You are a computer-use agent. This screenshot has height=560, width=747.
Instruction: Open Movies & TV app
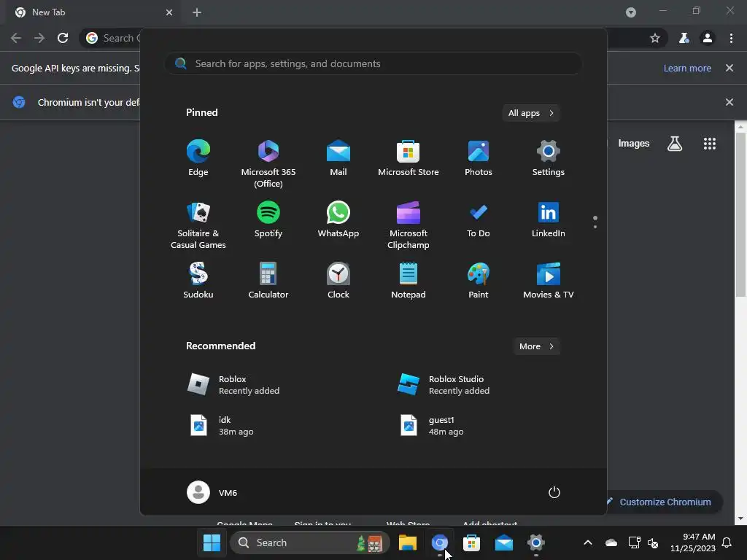click(549, 281)
